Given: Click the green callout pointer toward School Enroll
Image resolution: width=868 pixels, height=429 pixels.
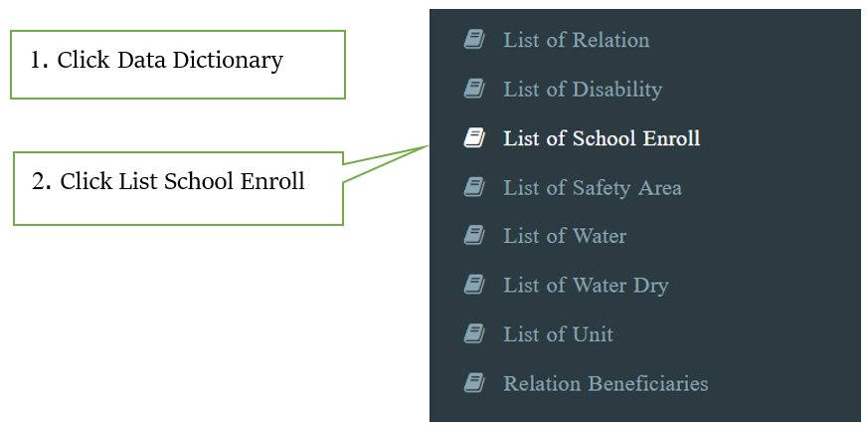Looking at the screenshot, I should pyautogui.click(x=387, y=163).
